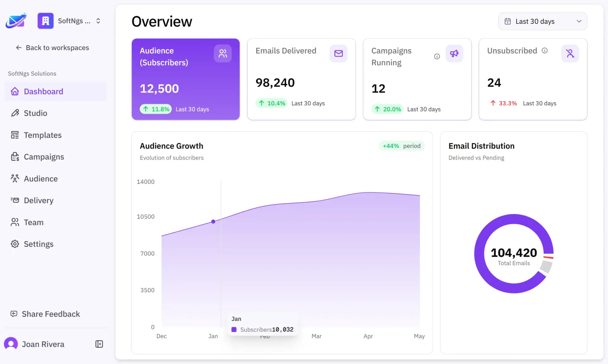Click the gray pending donut segment

tap(546, 267)
